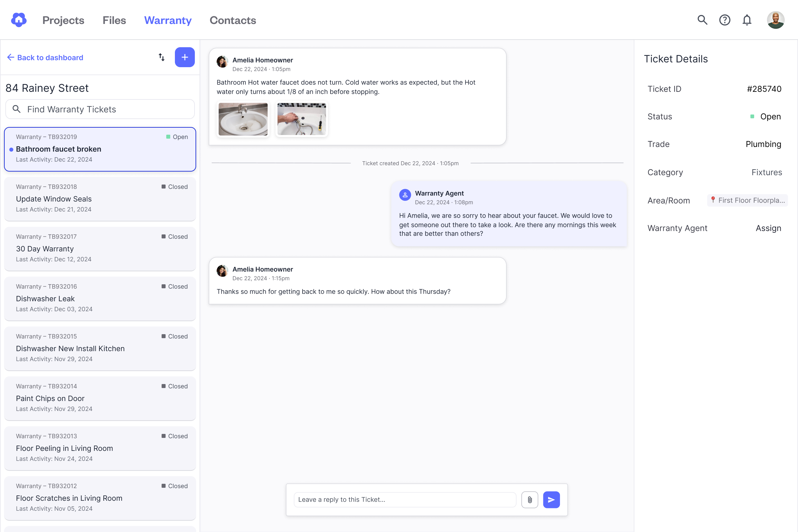Viewport: 798px width, 532px height.
Task: Switch to the Projects tab
Action: (x=63, y=20)
